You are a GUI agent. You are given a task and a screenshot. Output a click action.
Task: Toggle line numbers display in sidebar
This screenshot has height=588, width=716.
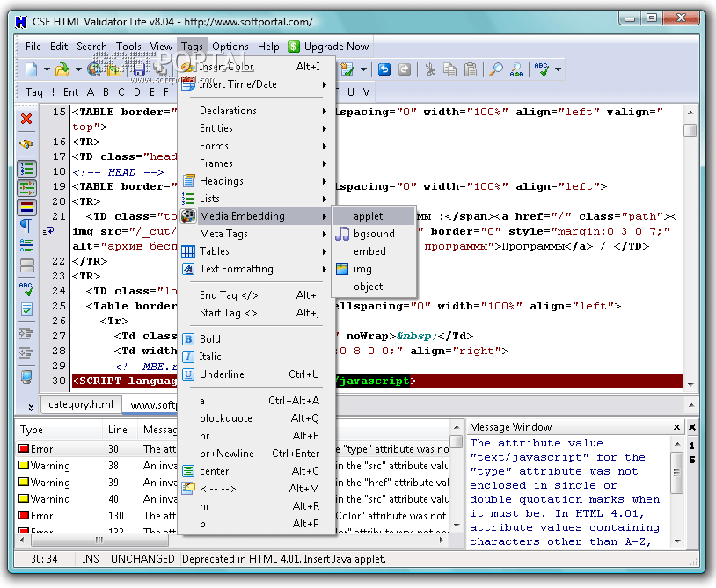click(x=27, y=169)
